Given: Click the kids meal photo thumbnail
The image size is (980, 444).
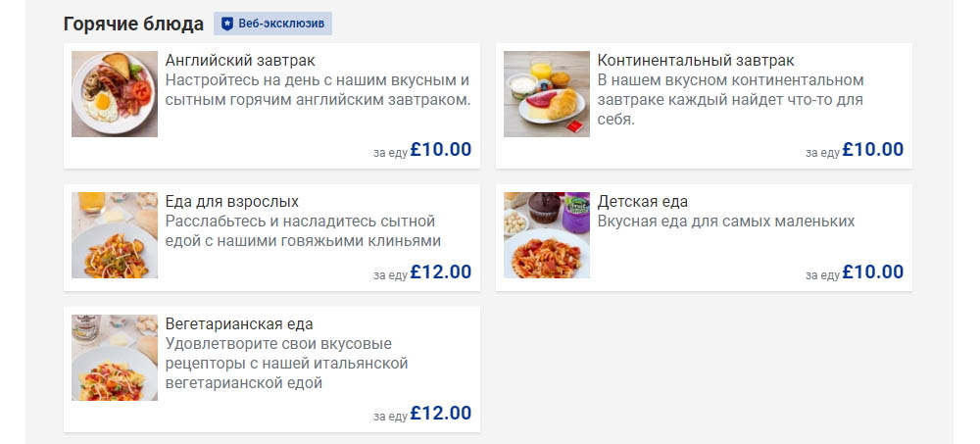Looking at the screenshot, I should (547, 235).
